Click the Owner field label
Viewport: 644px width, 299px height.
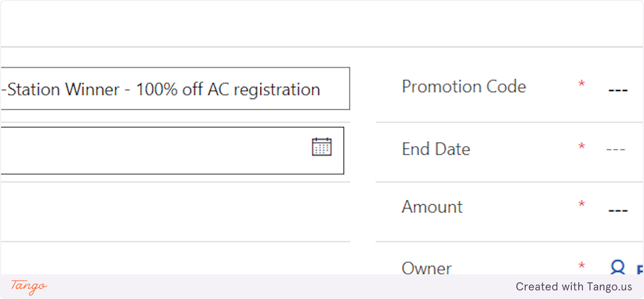[427, 268]
